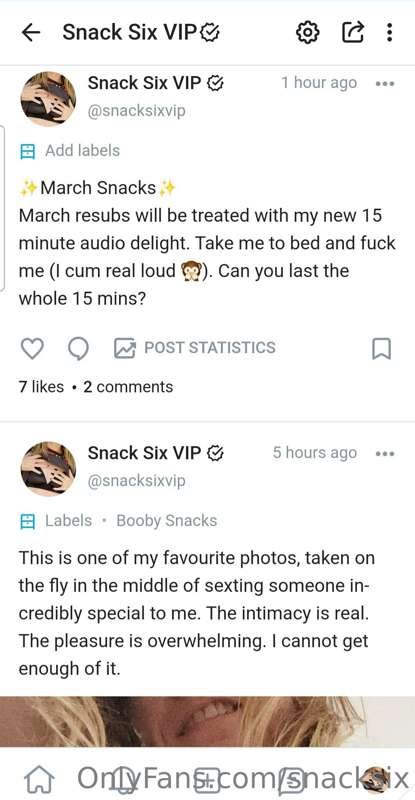The image size is (415, 800).
Task: Open options for the 5 hours ago post
Action: pyautogui.click(x=385, y=453)
